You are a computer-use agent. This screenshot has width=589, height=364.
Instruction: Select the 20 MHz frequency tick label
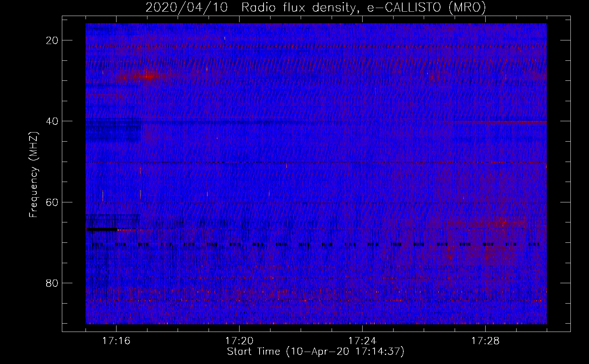click(52, 40)
